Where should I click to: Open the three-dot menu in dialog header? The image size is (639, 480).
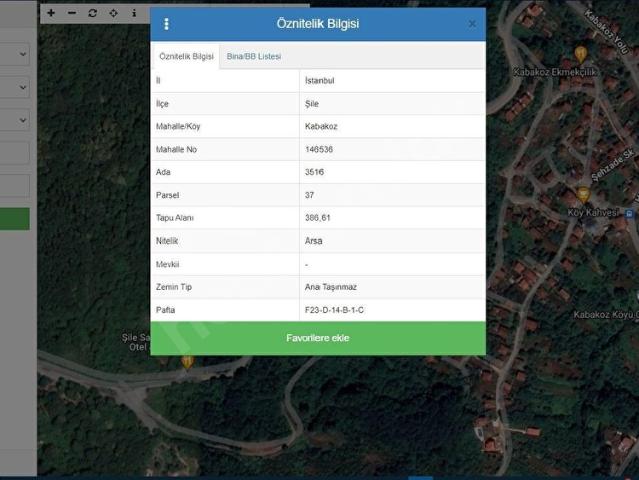[x=166, y=24]
